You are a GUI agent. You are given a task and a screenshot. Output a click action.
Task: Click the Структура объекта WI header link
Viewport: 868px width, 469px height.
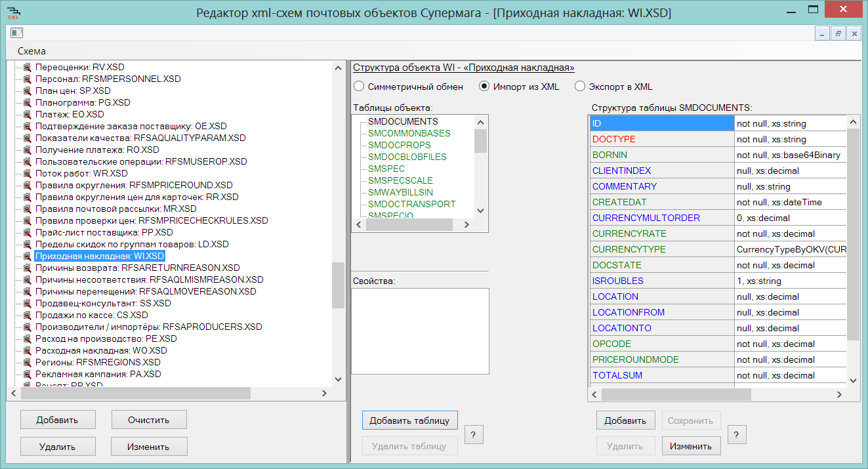[464, 68]
